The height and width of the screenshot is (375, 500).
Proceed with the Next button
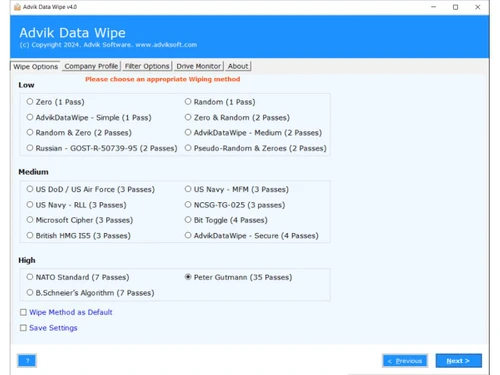tap(459, 361)
